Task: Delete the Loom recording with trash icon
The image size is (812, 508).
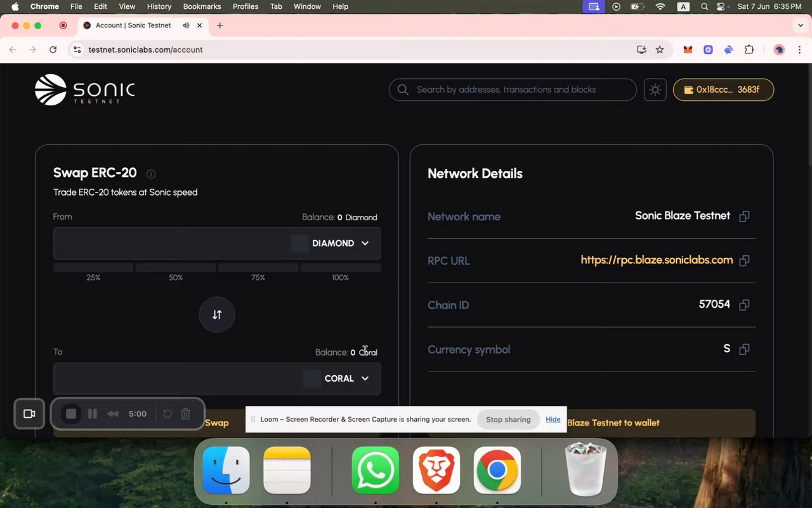Action: click(186, 414)
